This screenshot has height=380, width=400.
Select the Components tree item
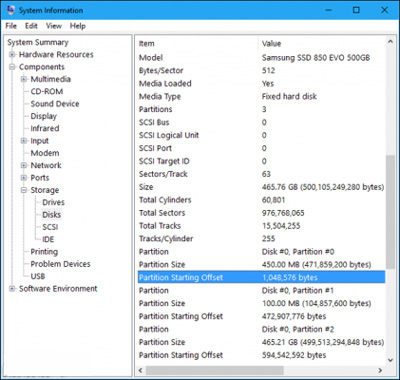[x=42, y=67]
